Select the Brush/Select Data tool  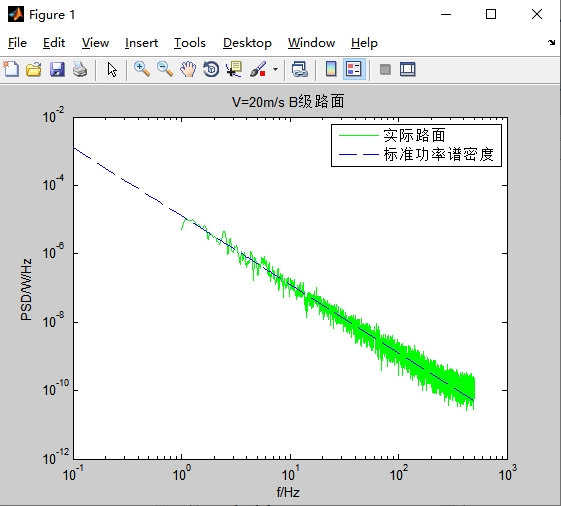click(x=258, y=69)
